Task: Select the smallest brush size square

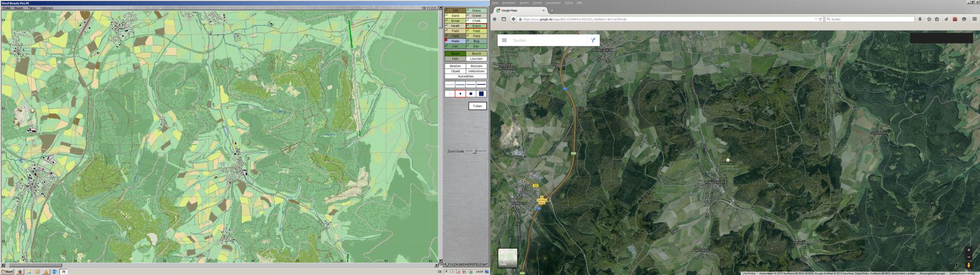Action: (450, 94)
